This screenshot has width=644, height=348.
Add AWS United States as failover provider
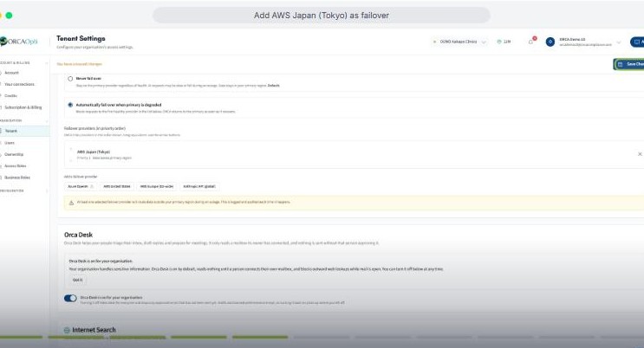pos(117,186)
